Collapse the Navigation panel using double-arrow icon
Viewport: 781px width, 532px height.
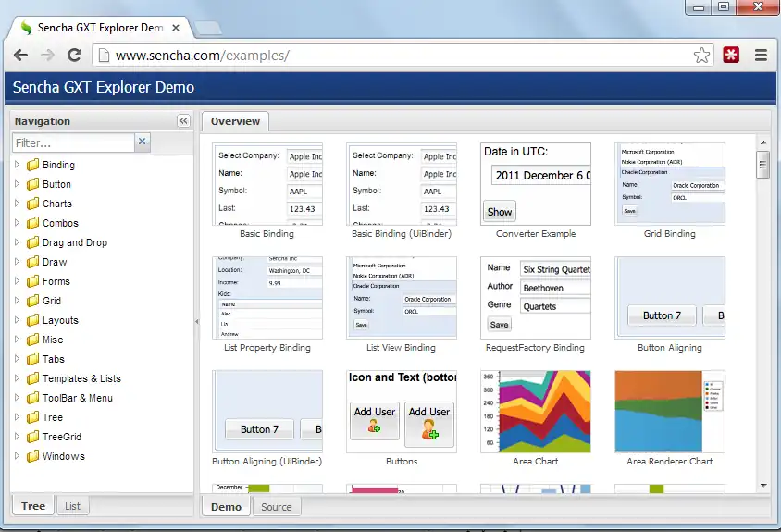pyautogui.click(x=183, y=121)
